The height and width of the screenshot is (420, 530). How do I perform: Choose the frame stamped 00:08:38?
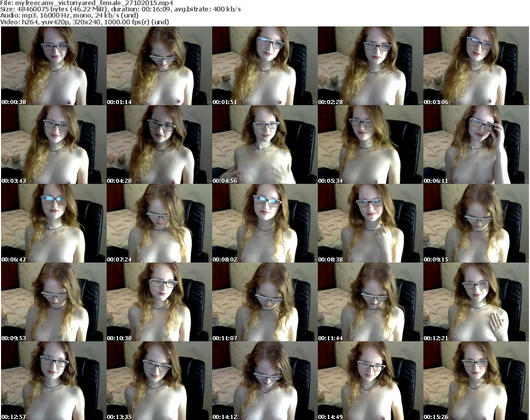(371, 224)
